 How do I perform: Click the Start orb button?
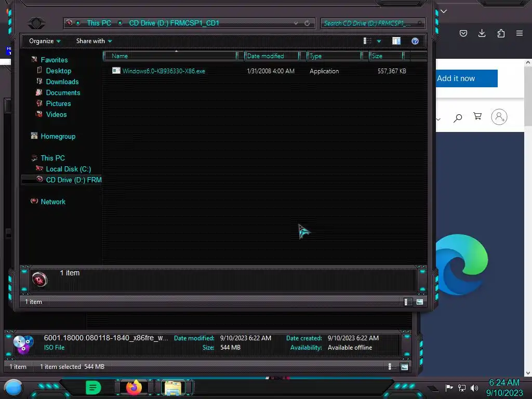pos(14,388)
